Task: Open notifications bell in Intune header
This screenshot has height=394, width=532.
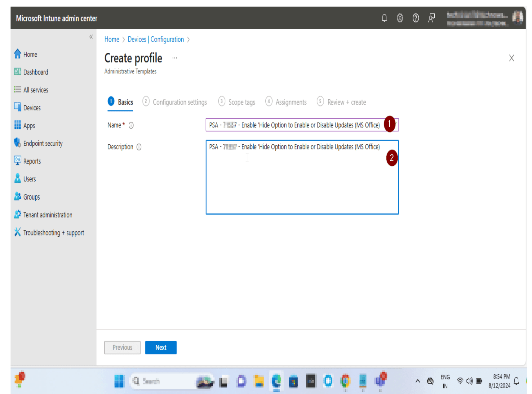Action: tap(384, 18)
